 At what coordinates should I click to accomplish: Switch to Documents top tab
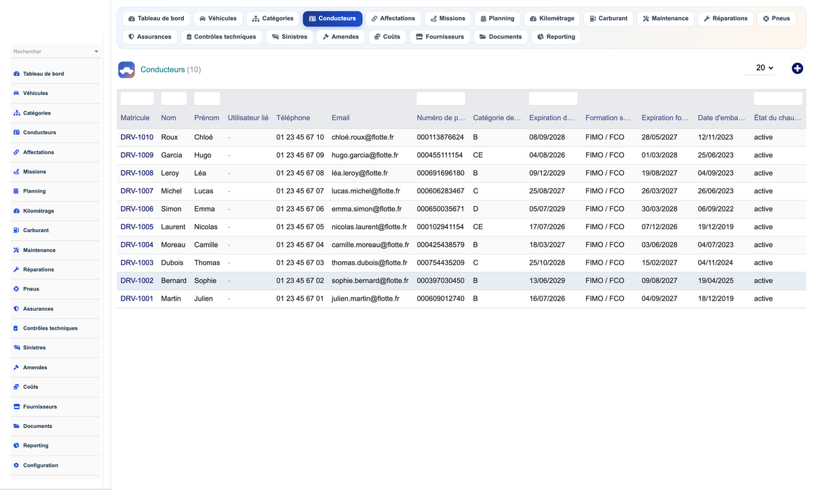(x=501, y=37)
